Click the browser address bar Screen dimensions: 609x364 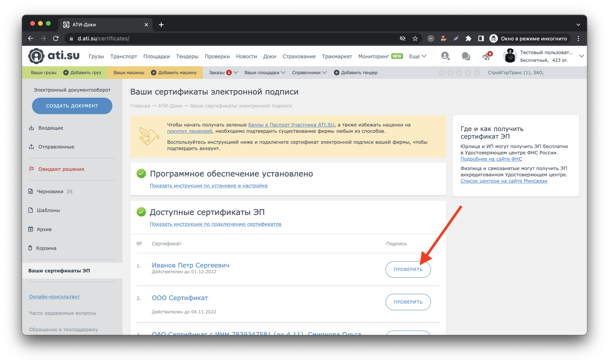pyautogui.click(x=232, y=38)
